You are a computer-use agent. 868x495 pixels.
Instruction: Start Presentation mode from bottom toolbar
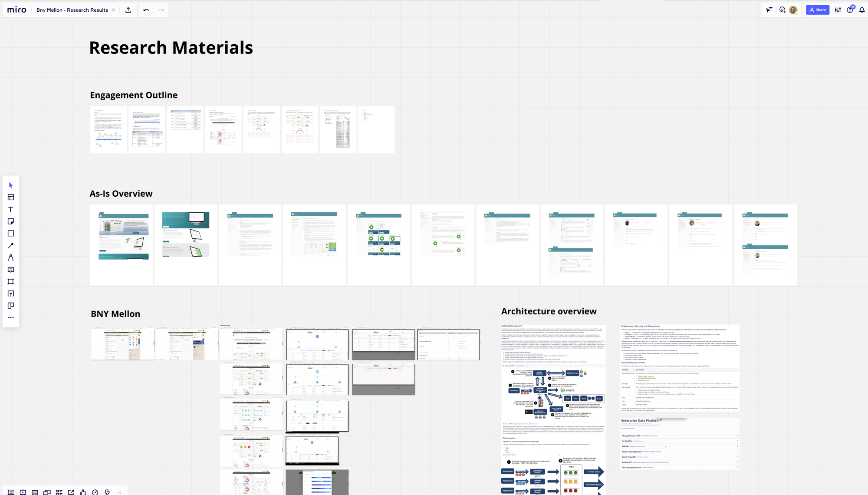[23, 492]
